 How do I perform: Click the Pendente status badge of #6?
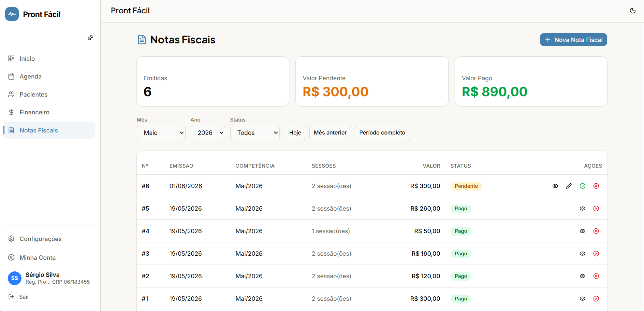click(x=466, y=186)
